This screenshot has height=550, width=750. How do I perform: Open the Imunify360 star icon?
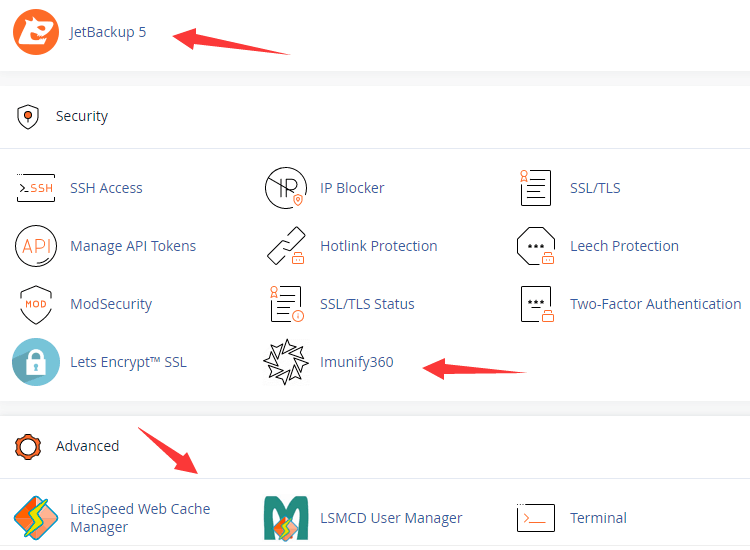(x=285, y=362)
